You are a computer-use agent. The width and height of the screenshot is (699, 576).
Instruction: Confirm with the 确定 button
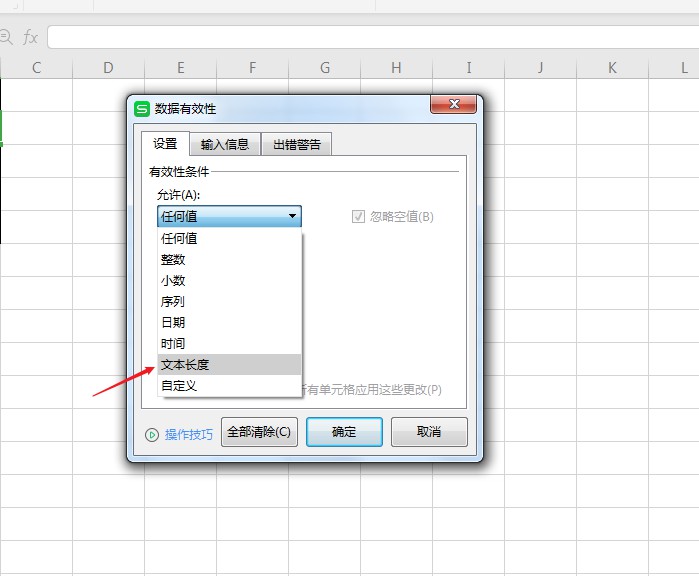coord(344,432)
